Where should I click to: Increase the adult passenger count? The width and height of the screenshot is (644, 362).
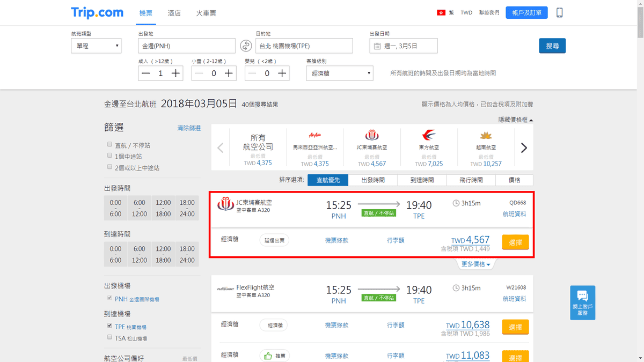click(x=175, y=73)
